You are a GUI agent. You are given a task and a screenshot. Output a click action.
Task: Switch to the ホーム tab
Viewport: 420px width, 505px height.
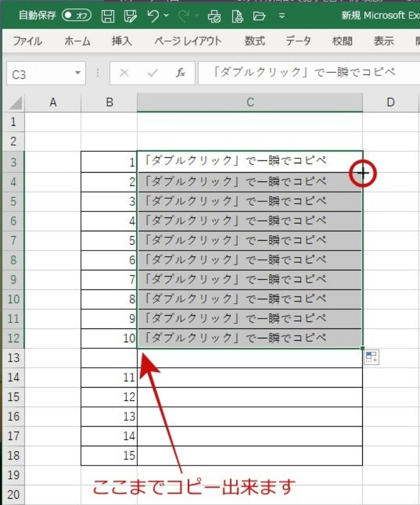coord(77,41)
